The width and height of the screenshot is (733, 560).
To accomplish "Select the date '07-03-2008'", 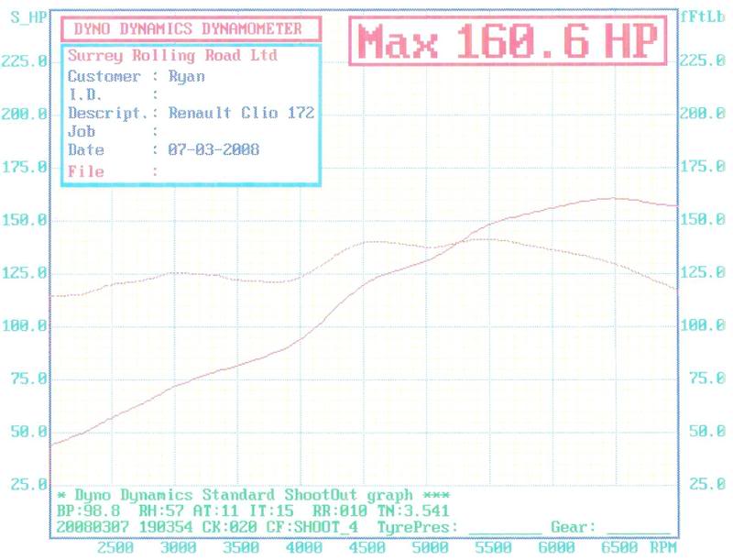I will click(x=213, y=149).
